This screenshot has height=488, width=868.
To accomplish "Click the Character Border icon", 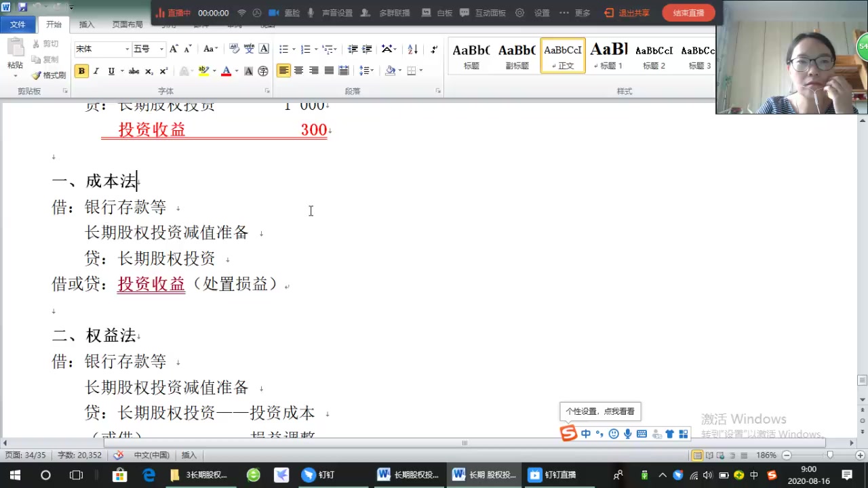I will click(x=264, y=49).
